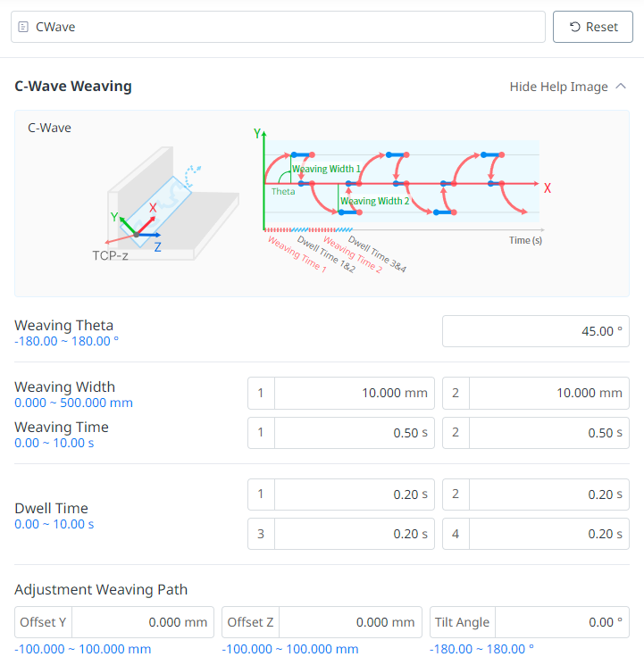Viewport: 644px width, 665px height.
Task: Click the C-Wave Weaving section heading
Action: coord(73,87)
